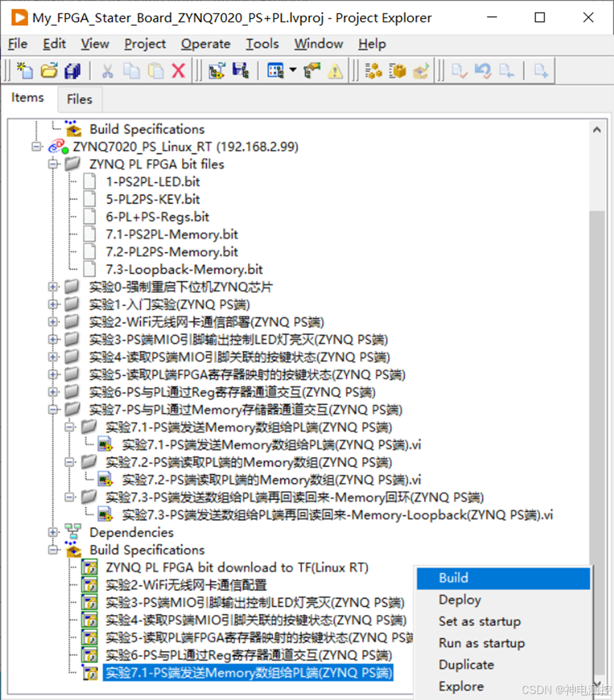The height and width of the screenshot is (700, 614).
Task: Click the Paste clipboard icon
Action: 155,71
